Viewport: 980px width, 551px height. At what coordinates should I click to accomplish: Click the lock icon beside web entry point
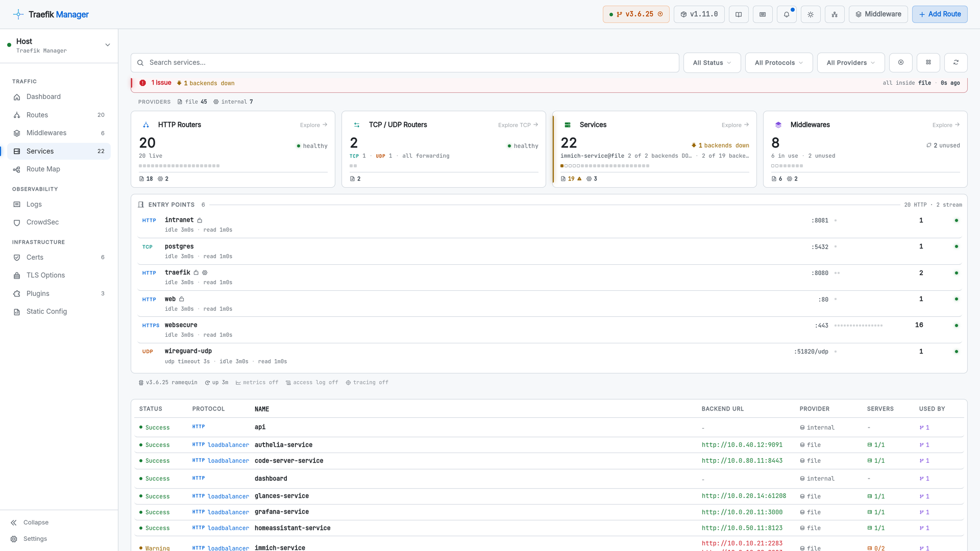(x=181, y=299)
